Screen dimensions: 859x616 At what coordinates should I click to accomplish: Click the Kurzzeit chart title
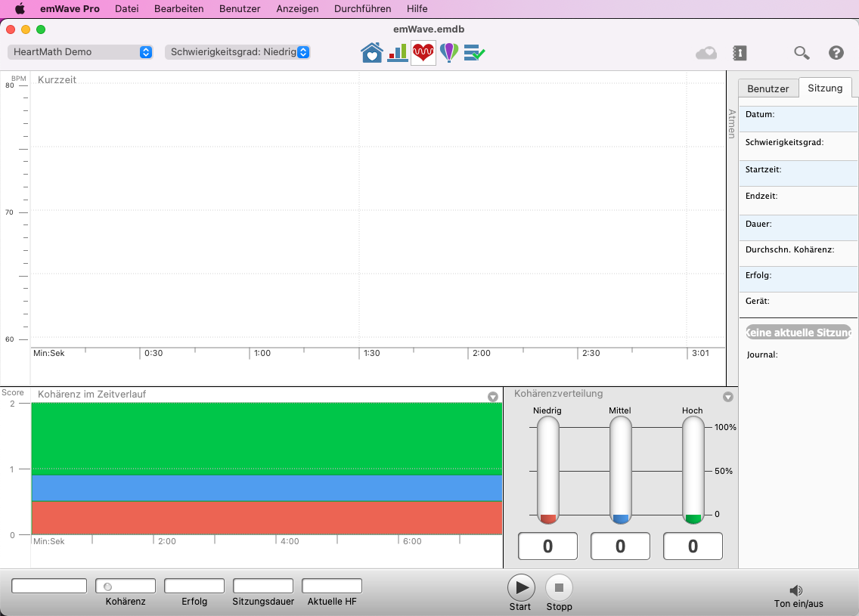point(57,80)
